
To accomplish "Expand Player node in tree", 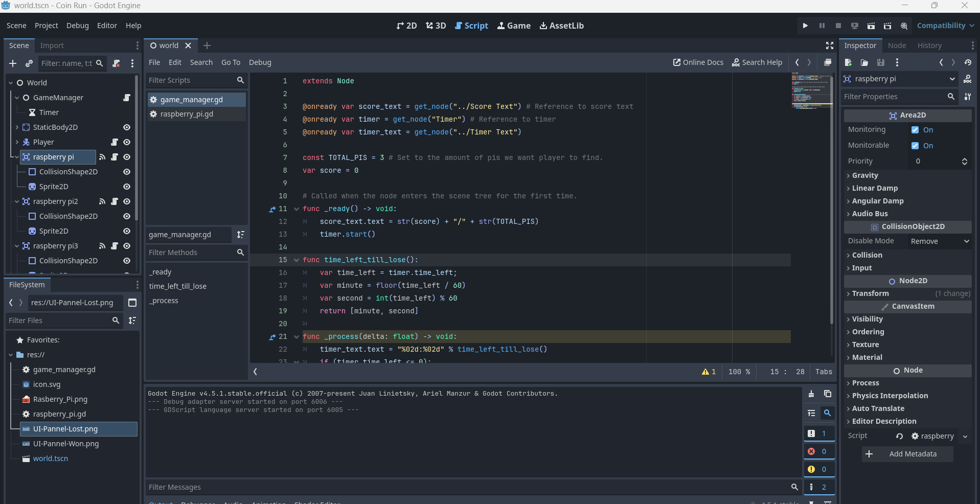I will [17, 142].
